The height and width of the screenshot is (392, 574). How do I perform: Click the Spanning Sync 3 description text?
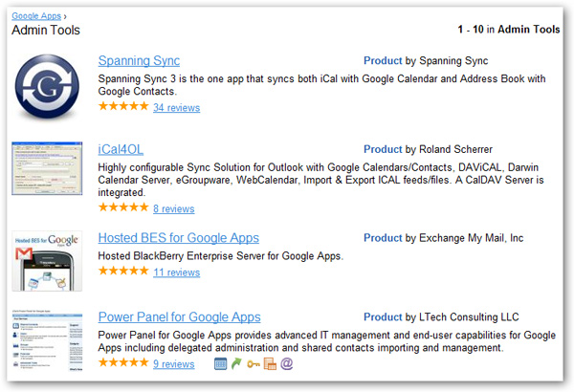pos(321,85)
